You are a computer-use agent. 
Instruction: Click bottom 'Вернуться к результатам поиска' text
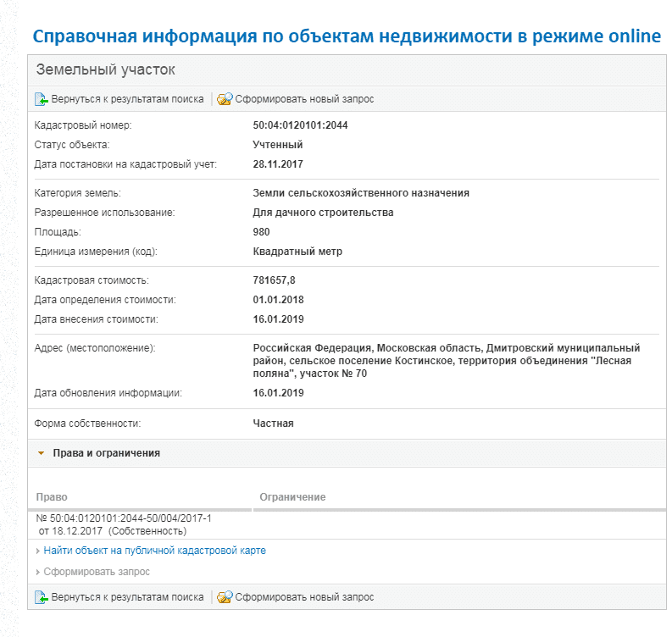[127, 596]
